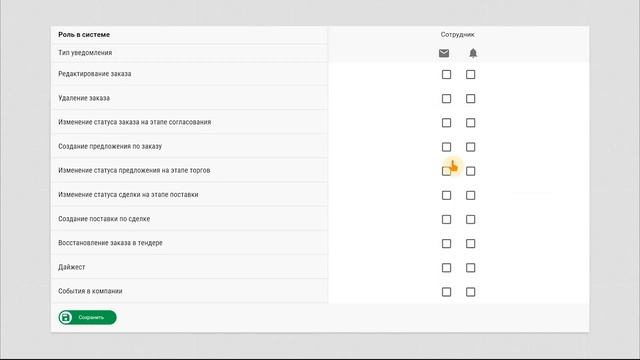Select email box for Восстановление заказа в тендере

coord(447,243)
